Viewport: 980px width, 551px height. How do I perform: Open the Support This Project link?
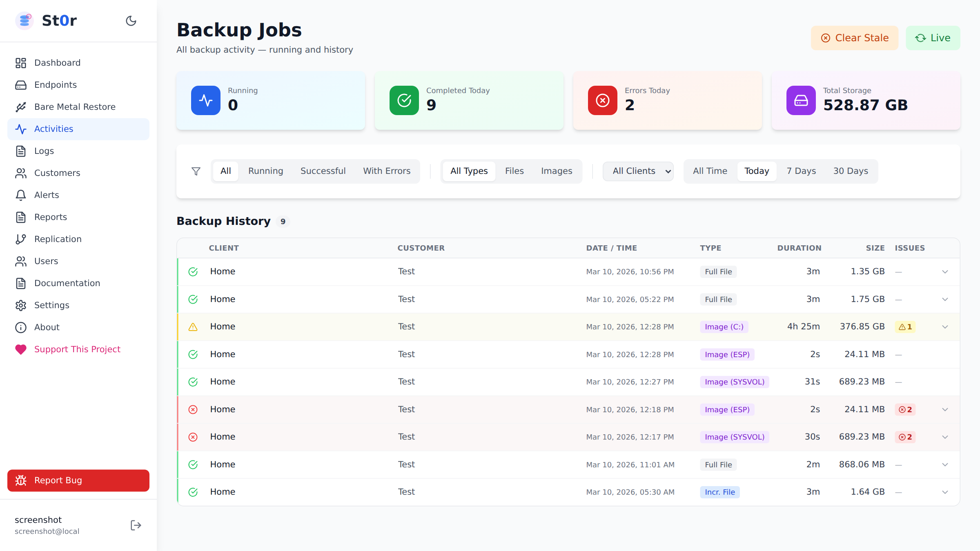click(x=77, y=349)
